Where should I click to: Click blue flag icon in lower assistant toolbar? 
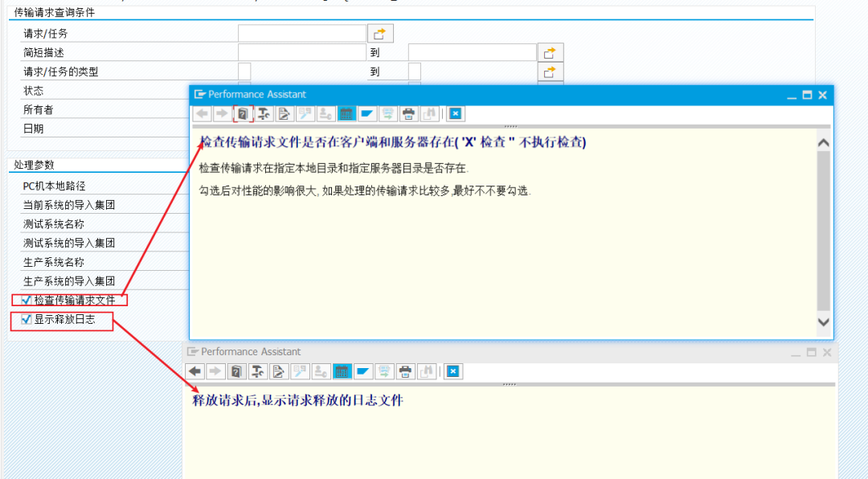pos(362,371)
